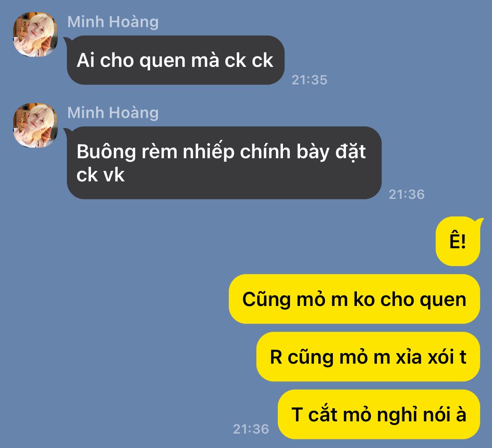
Task: Click the word 'xói' in the yellow bubble
Action: coord(441,357)
